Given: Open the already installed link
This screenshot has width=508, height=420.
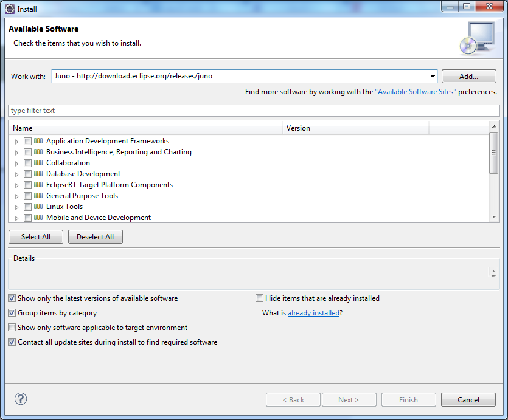Looking at the screenshot, I should click(313, 313).
